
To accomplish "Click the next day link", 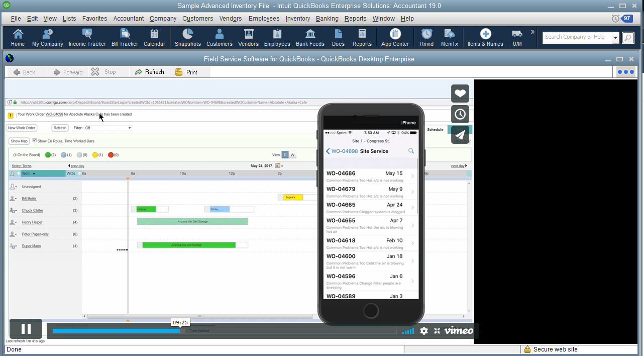I will pyautogui.click(x=459, y=166).
